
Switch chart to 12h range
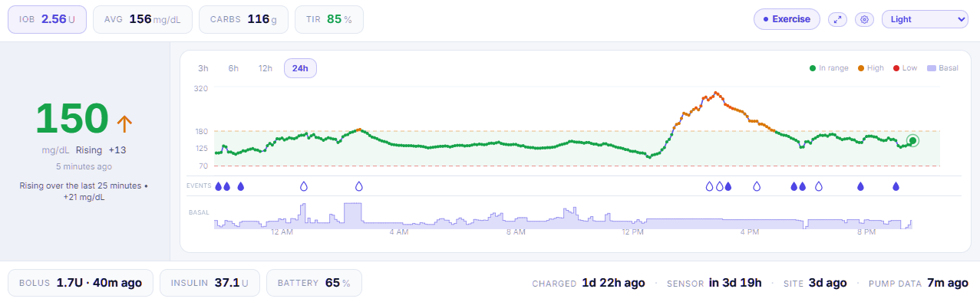tap(265, 68)
